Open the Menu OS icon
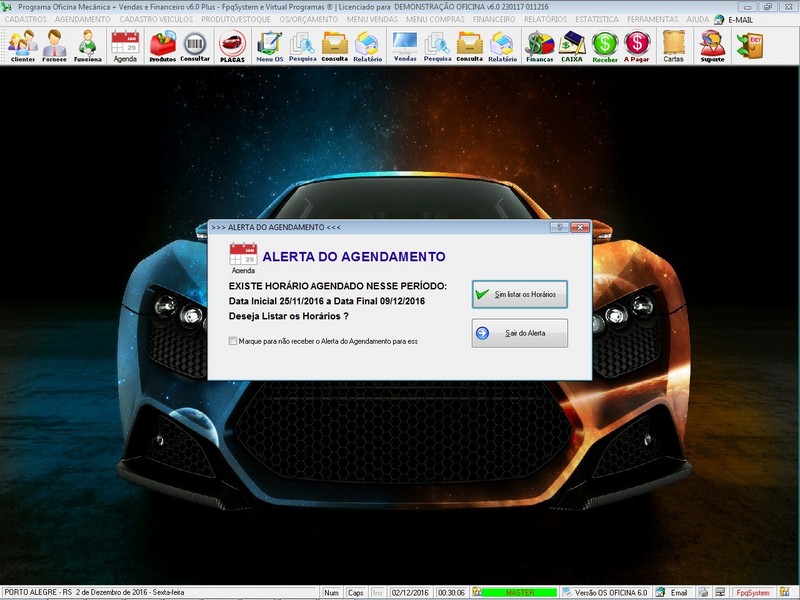This screenshot has height=600, width=800. (x=269, y=46)
